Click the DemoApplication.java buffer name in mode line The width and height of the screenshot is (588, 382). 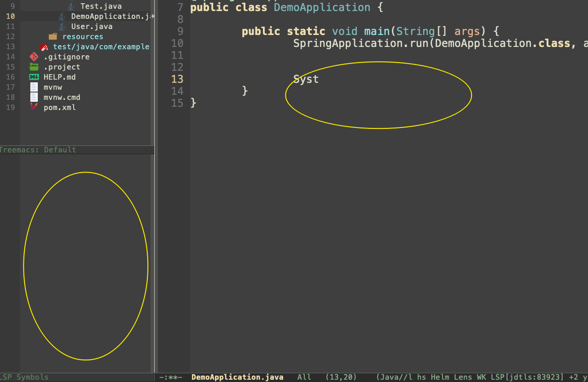pyautogui.click(x=237, y=377)
